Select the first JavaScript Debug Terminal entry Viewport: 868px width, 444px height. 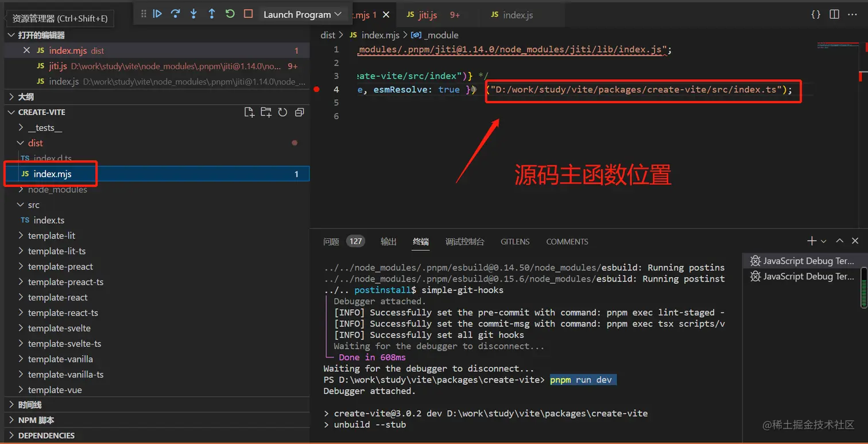(801, 261)
